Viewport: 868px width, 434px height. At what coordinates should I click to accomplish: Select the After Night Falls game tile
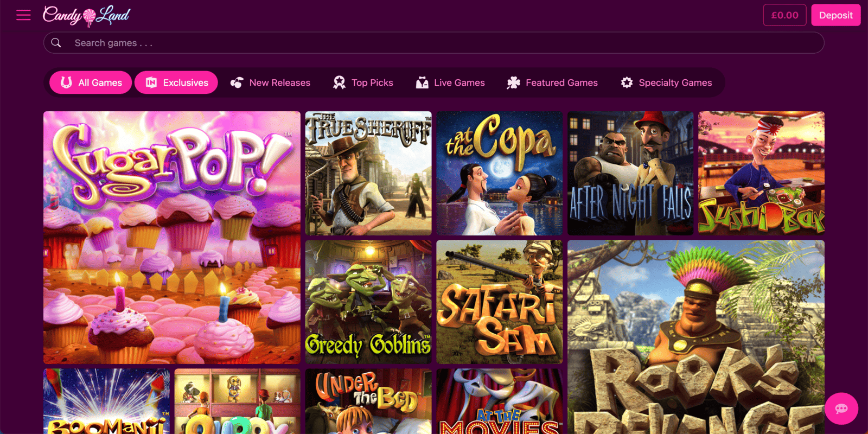(x=630, y=174)
